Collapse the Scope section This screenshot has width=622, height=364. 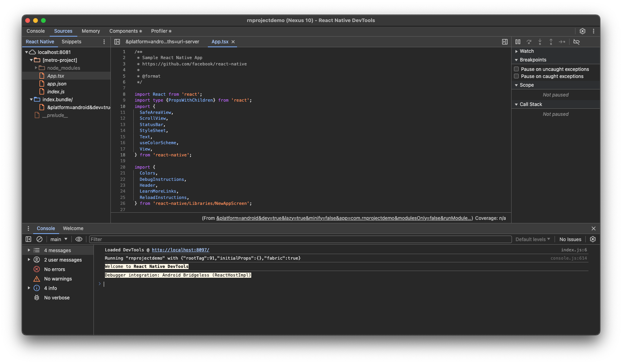[516, 85]
